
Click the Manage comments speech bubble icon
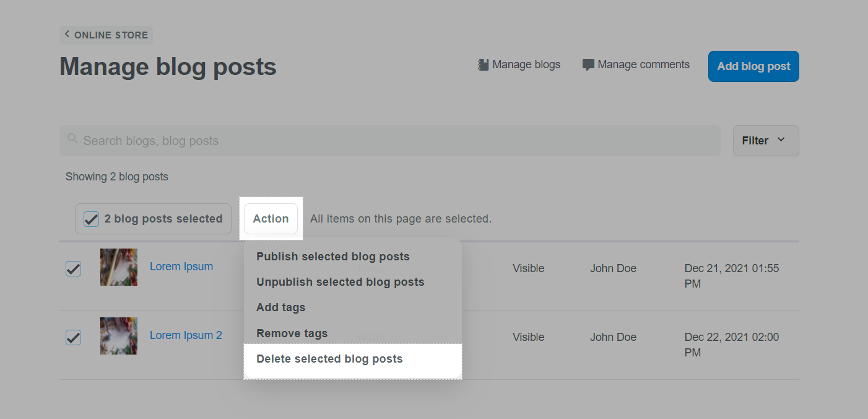tap(589, 64)
